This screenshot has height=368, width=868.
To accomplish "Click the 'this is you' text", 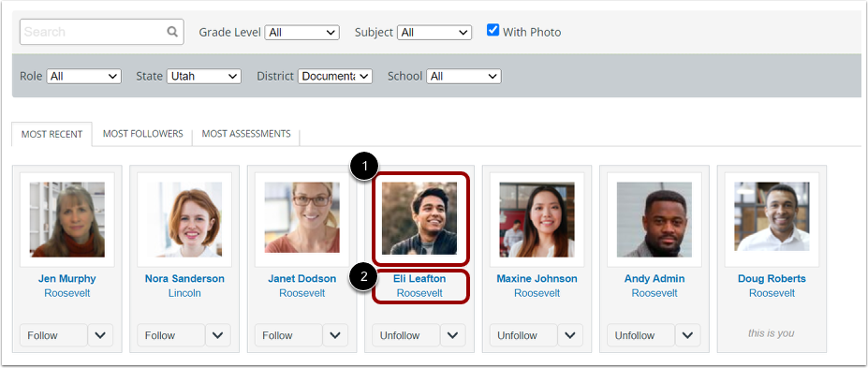I will [772, 333].
